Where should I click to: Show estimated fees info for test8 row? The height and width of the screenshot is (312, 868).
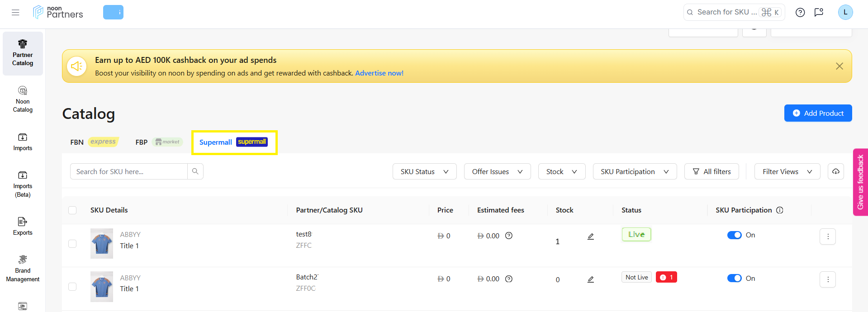509,236
